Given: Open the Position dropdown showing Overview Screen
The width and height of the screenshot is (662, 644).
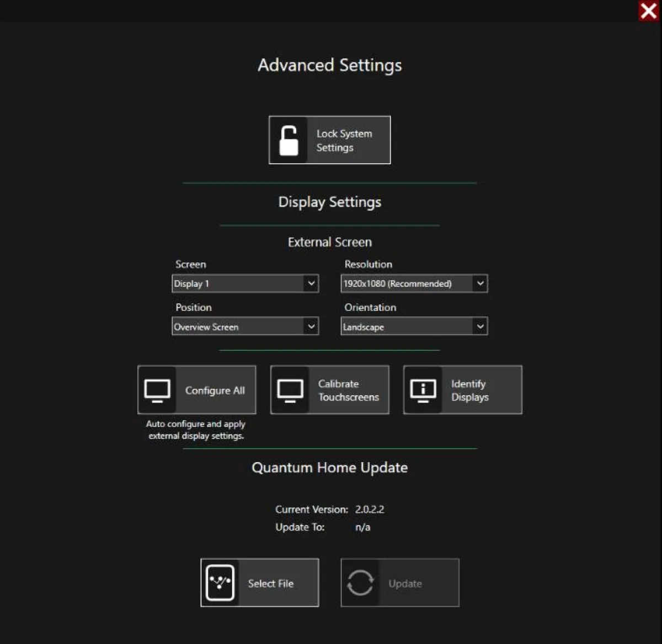Looking at the screenshot, I should (245, 326).
